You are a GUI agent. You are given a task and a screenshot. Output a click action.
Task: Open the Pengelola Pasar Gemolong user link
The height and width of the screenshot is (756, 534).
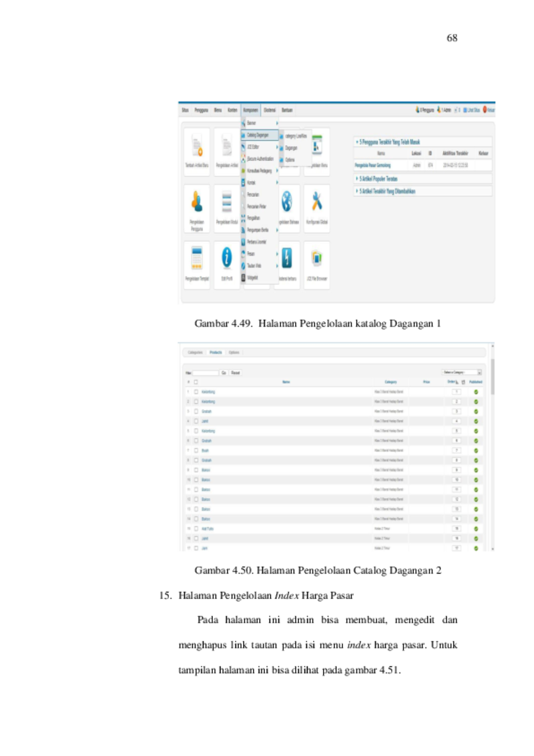[x=372, y=166]
